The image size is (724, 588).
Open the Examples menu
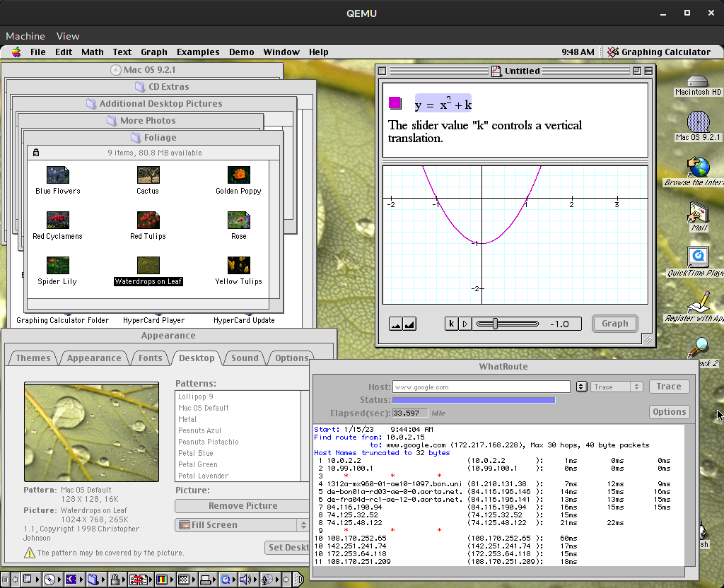pyautogui.click(x=198, y=52)
